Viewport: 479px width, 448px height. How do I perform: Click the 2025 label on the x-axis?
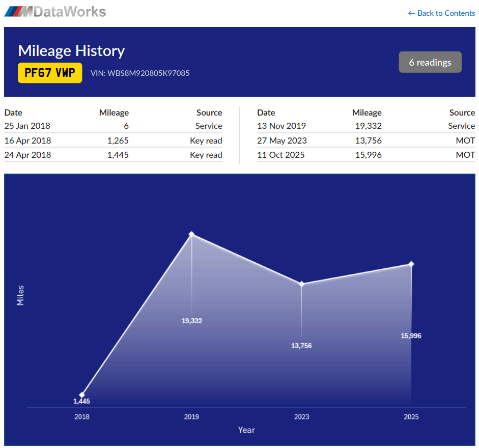[411, 416]
